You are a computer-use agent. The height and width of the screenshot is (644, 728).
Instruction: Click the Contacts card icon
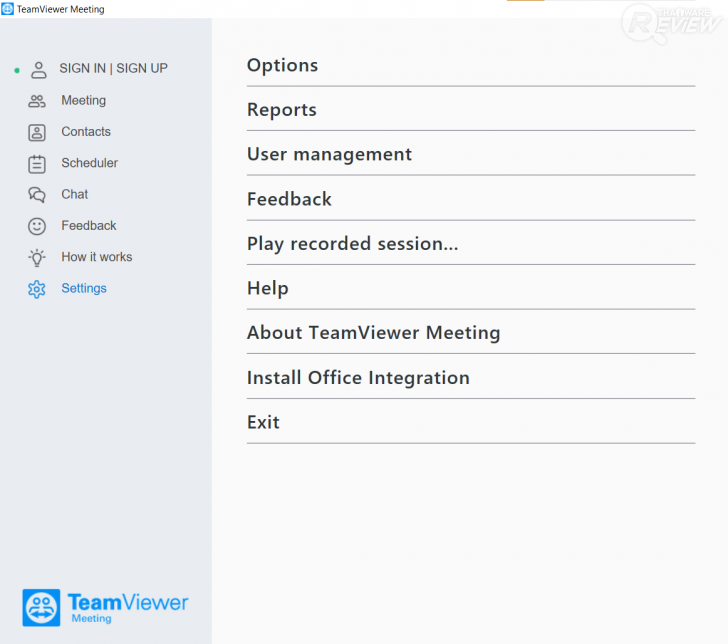(x=37, y=132)
